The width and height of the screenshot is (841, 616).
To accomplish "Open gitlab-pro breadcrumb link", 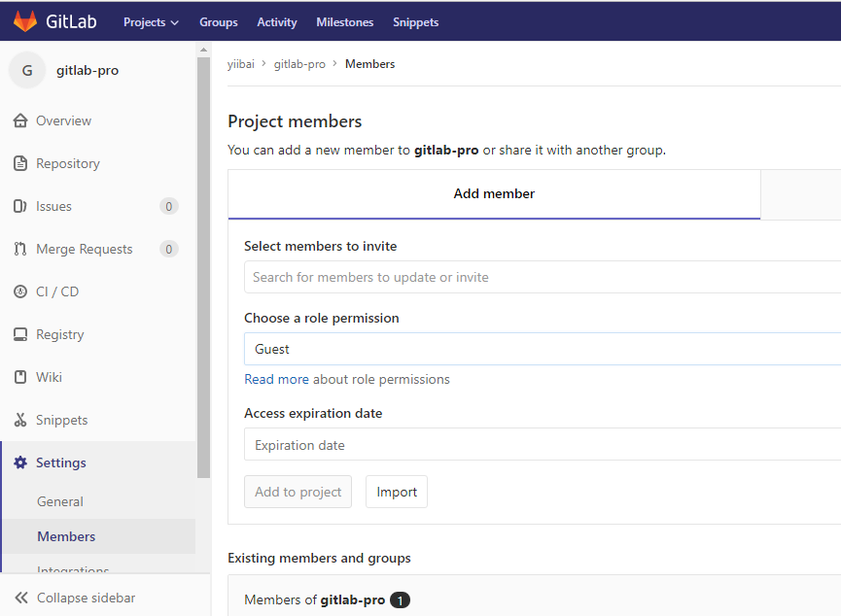I will click(299, 64).
